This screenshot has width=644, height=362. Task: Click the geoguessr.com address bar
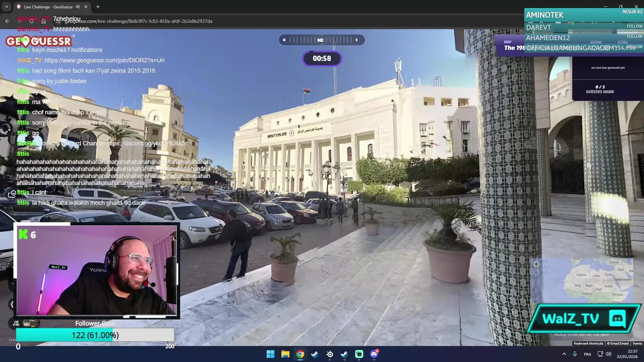pyautogui.click(x=138, y=21)
